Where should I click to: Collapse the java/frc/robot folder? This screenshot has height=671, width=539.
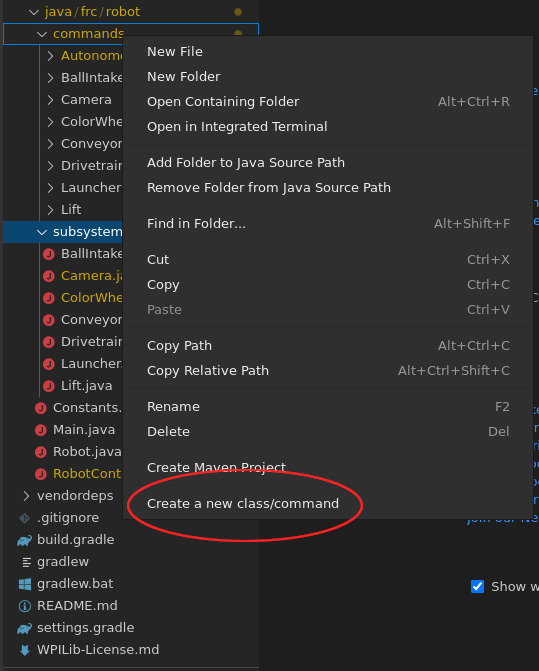(34, 12)
